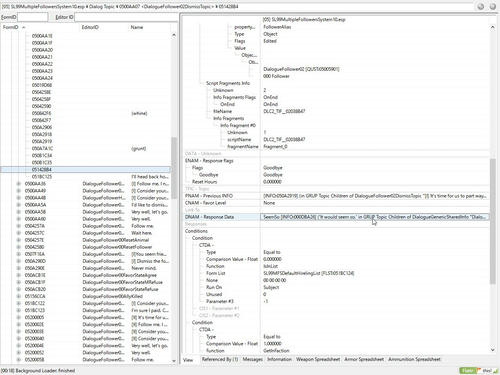Expand the 0500AA5A DialogueFollower node
The height and width of the screenshot is (375, 500).
[19, 205]
